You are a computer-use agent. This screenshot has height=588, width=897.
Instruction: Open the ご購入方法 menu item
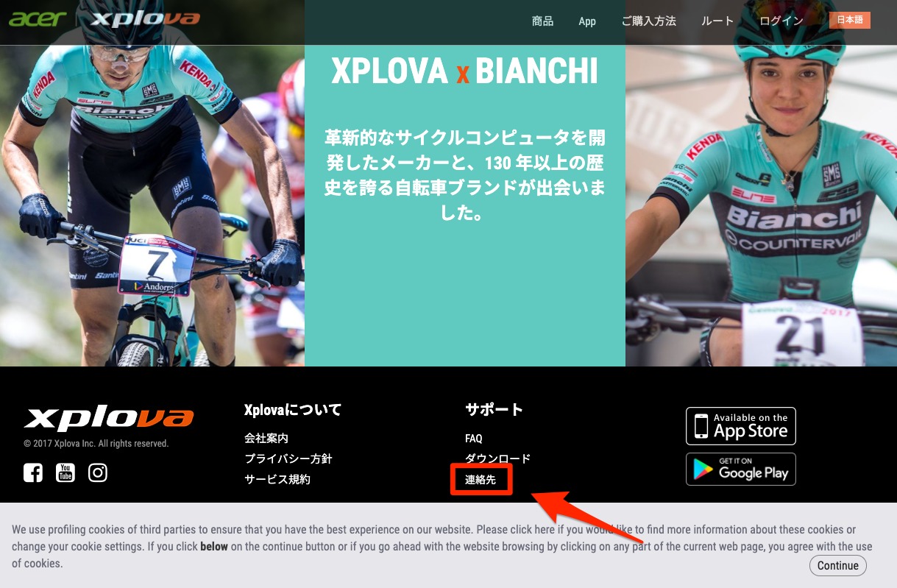tap(648, 21)
